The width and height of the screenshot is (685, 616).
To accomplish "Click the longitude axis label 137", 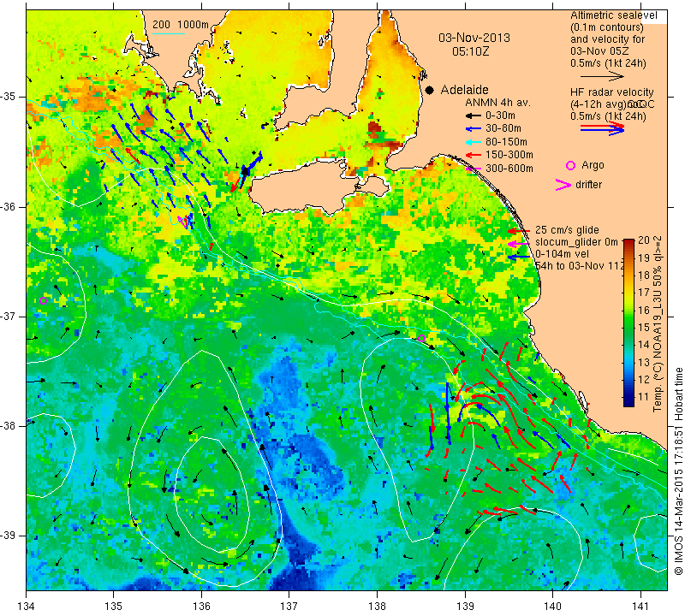I will click(289, 607).
